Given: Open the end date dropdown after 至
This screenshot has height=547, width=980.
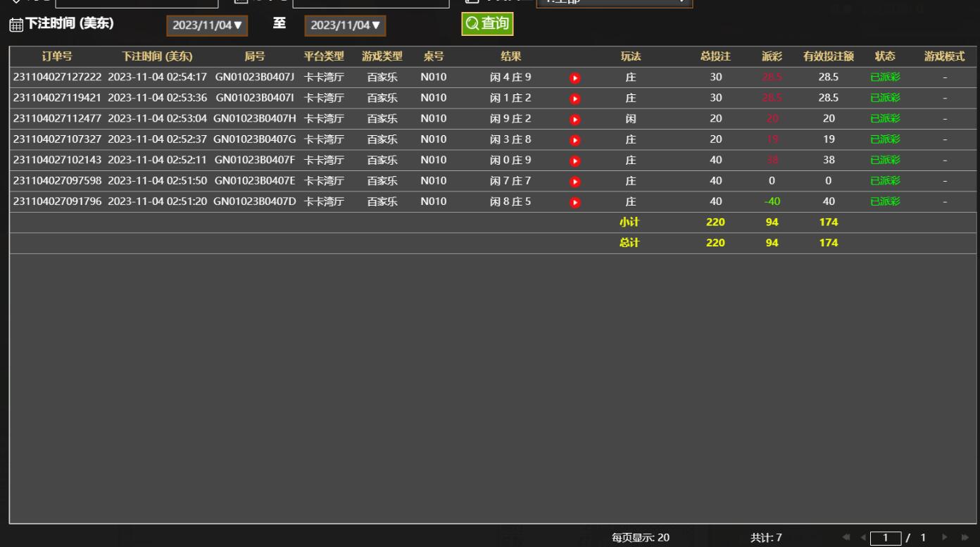Looking at the screenshot, I should click(x=345, y=25).
